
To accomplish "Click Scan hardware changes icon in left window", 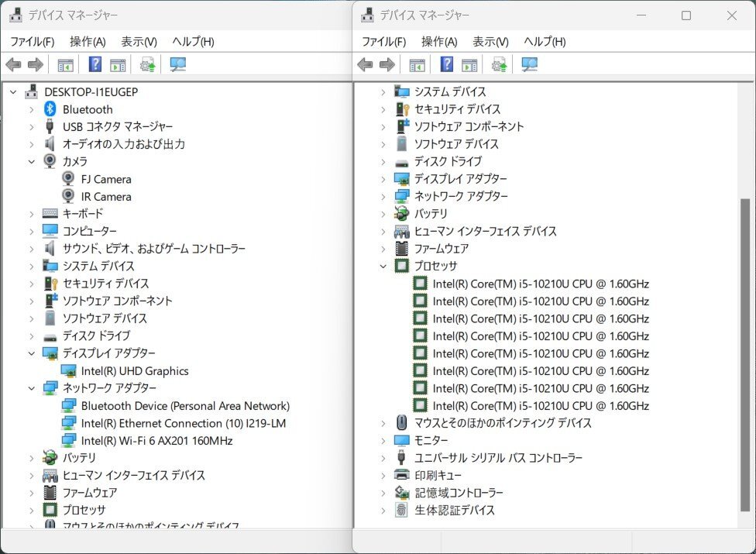I will click(178, 64).
